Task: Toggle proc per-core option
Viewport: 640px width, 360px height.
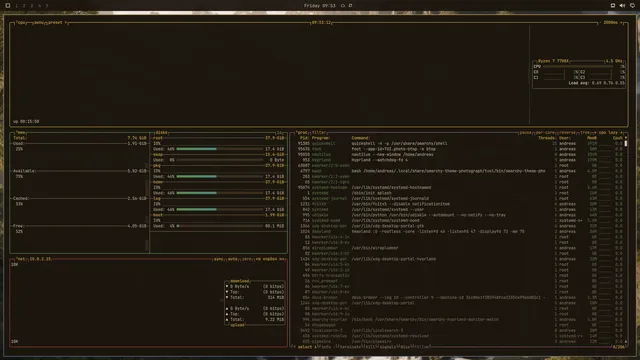Action: click(544, 133)
